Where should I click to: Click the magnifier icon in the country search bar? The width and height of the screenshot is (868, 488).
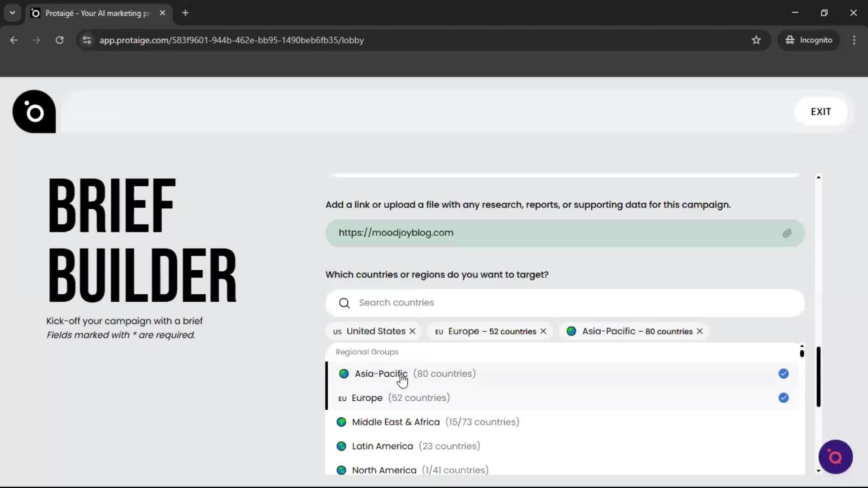pos(344,303)
